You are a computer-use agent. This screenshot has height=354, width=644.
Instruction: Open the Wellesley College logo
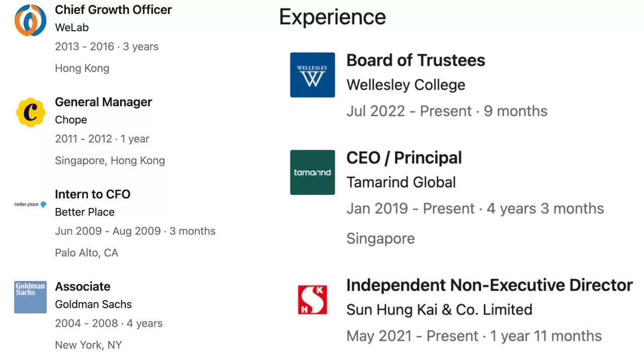(312, 75)
